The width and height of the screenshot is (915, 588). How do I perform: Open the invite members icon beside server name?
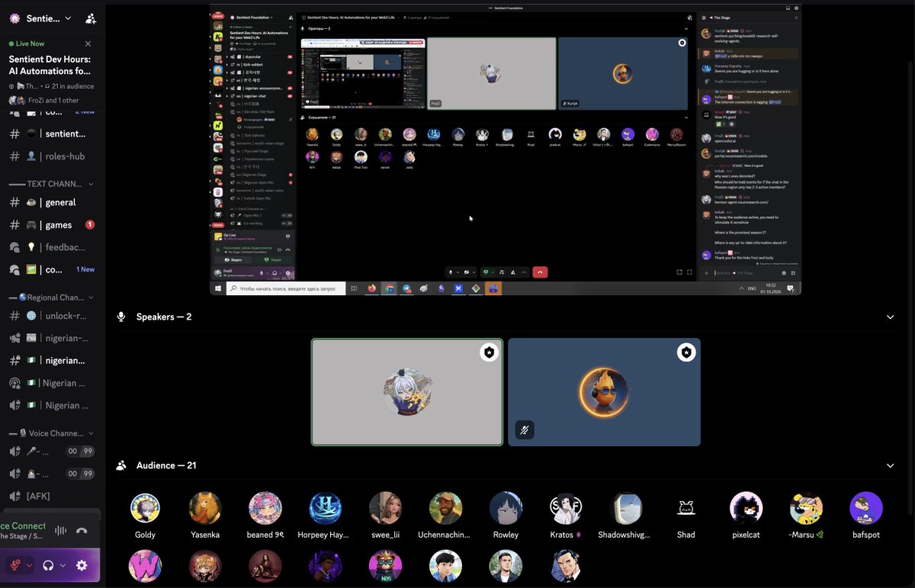pyautogui.click(x=91, y=18)
